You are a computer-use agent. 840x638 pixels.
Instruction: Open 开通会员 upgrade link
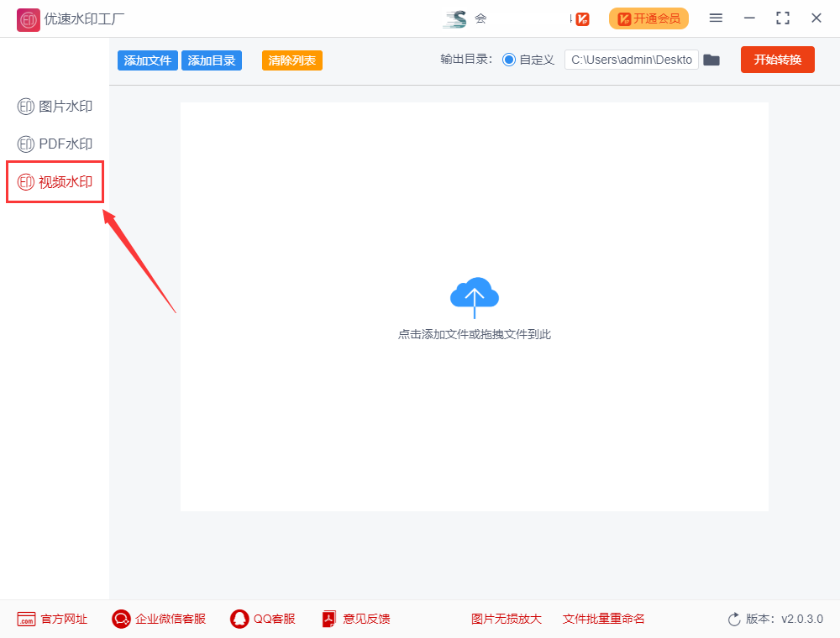[x=648, y=18]
